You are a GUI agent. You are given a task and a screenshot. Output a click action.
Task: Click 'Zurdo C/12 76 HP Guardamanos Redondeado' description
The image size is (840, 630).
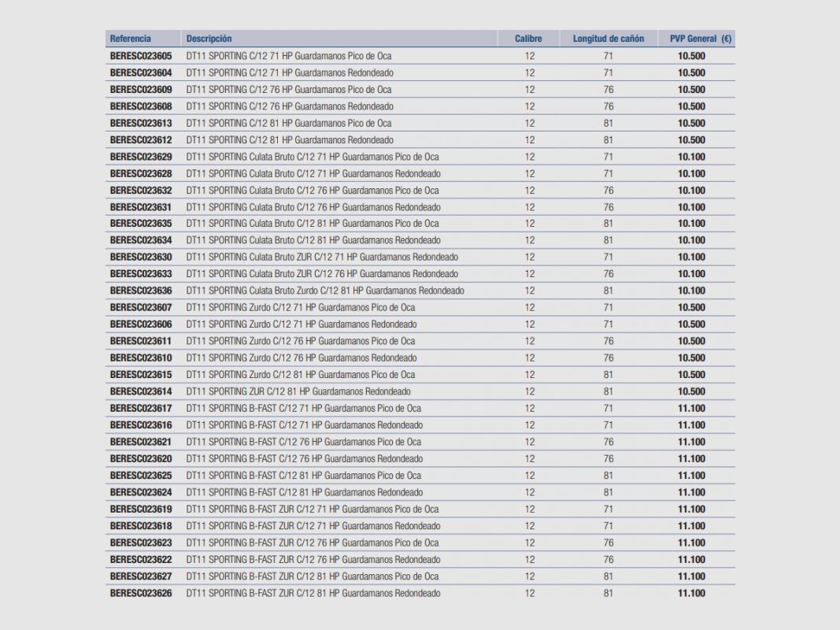click(x=302, y=358)
